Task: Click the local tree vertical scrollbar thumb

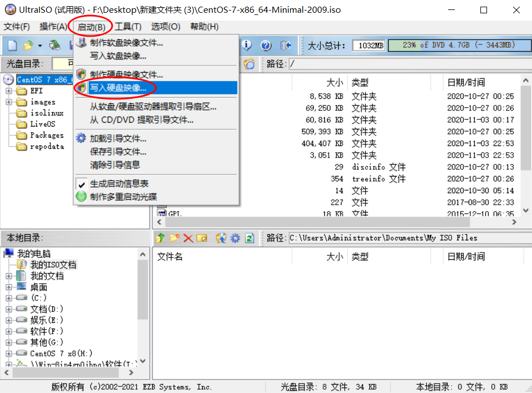Action: click(x=143, y=289)
